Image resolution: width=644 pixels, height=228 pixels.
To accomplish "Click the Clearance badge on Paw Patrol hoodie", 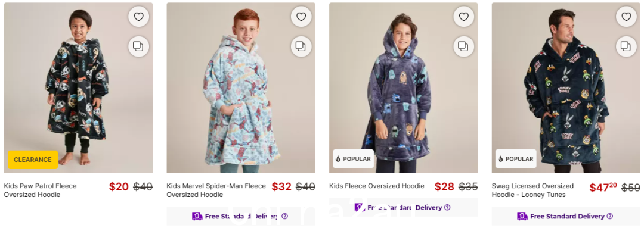I will pos(33,160).
